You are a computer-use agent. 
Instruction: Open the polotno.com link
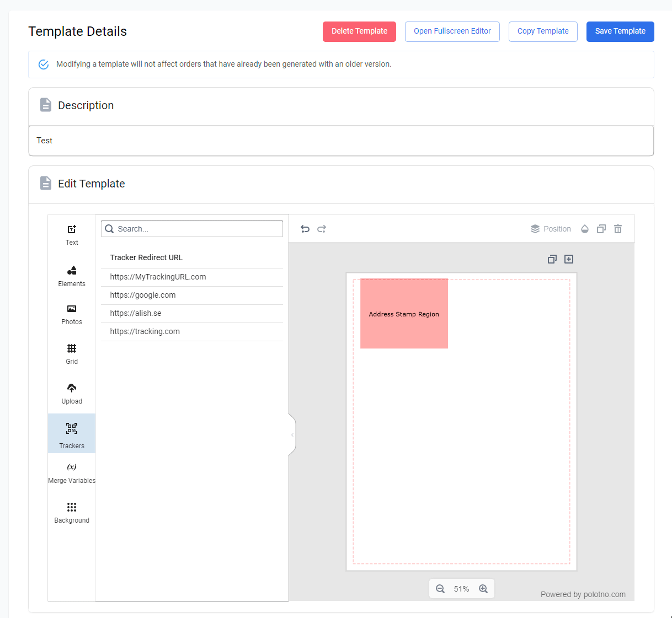[x=604, y=594]
